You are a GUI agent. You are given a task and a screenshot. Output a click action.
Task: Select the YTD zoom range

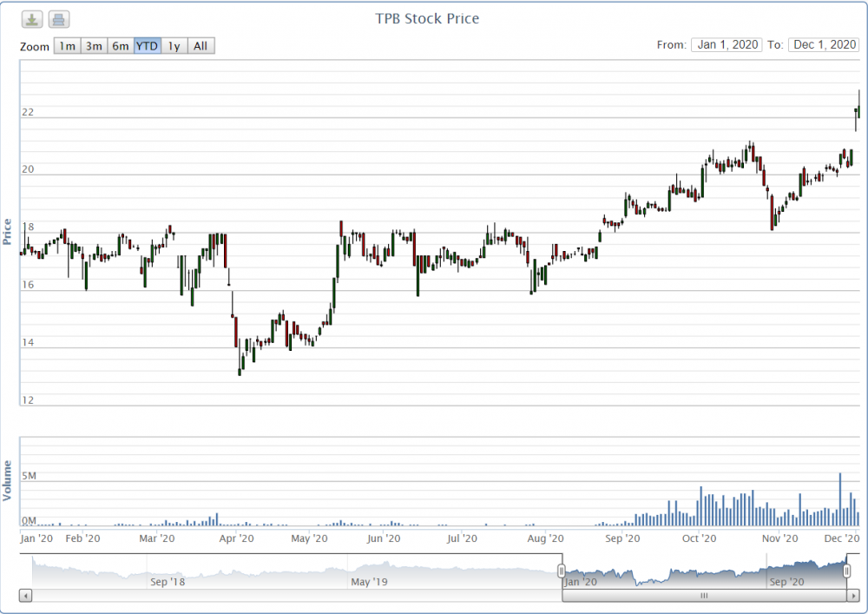coord(148,46)
